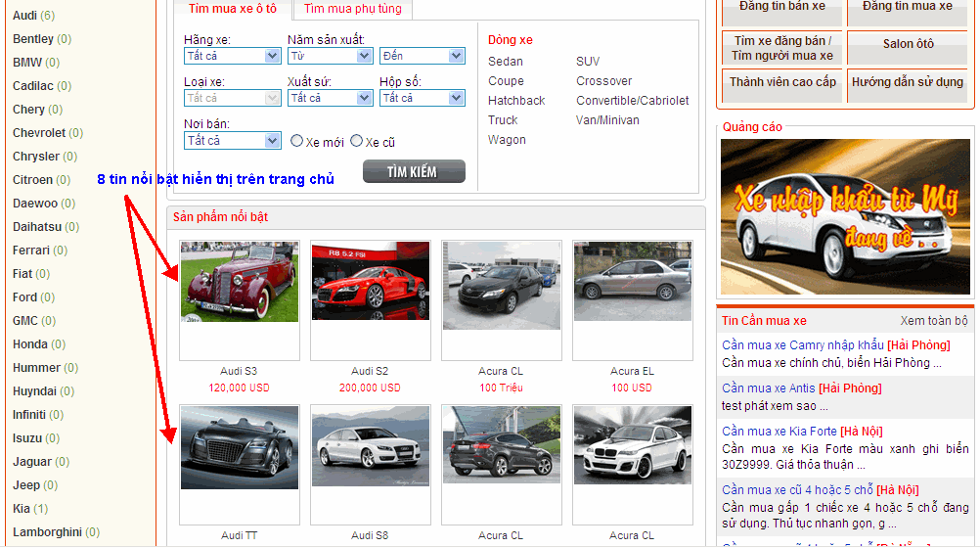Open the 'Audi (6)' brand link
The height and width of the screenshot is (548, 980).
34,15
